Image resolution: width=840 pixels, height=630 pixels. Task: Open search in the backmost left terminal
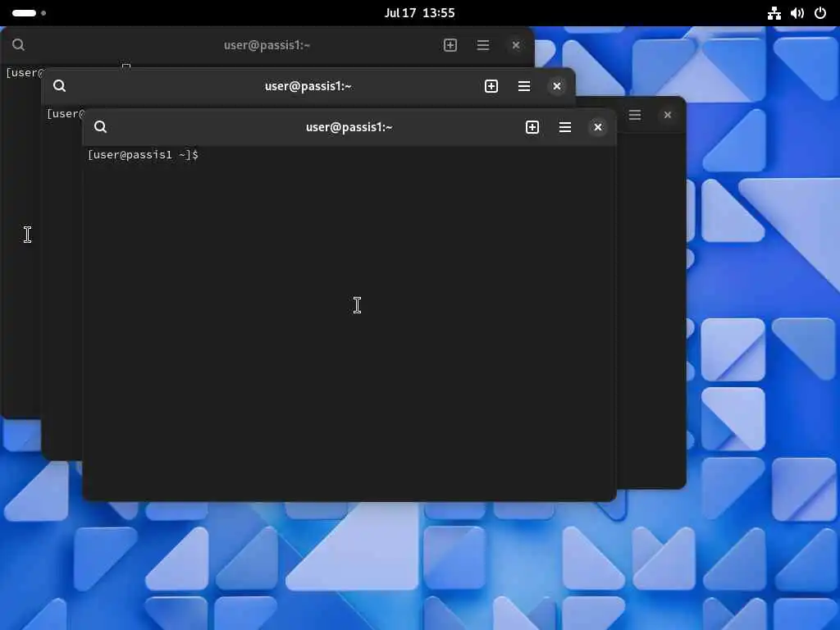point(18,45)
